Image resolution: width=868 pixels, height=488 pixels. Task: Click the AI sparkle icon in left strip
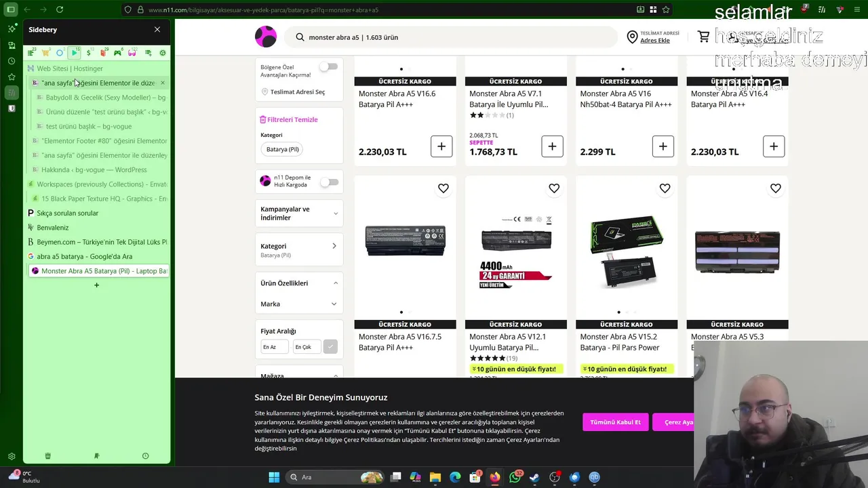12,28
